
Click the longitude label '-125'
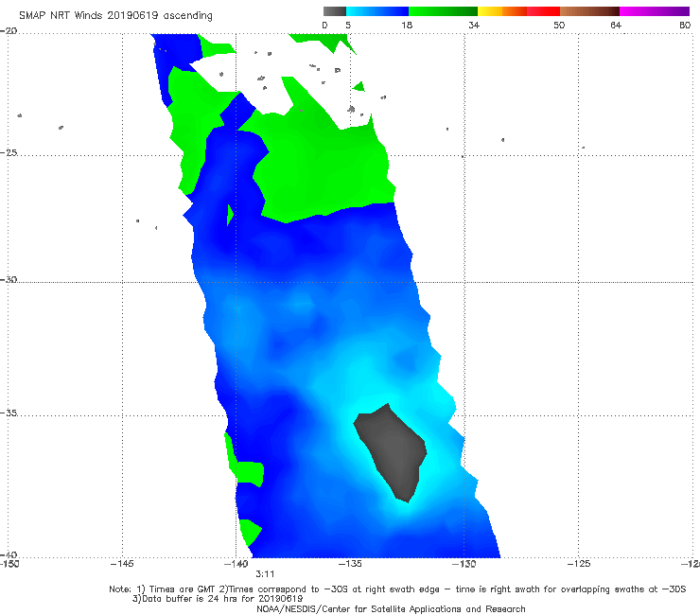[579, 564]
